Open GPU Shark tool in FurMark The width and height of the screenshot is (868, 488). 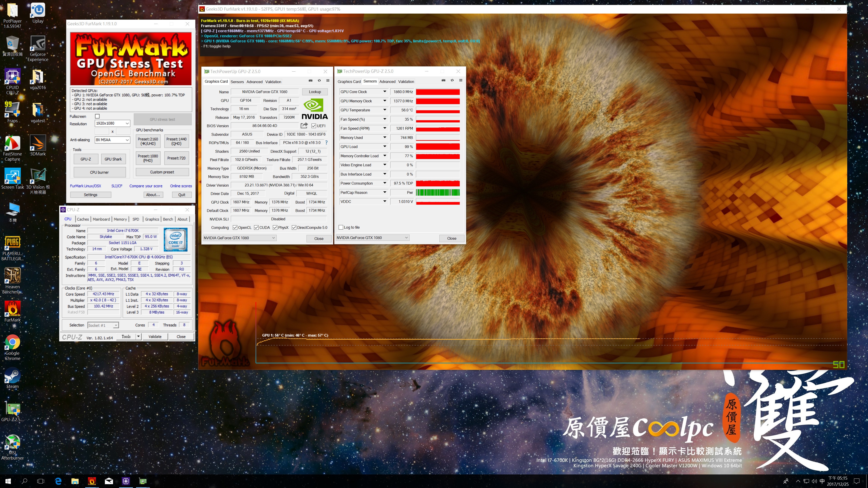113,159
